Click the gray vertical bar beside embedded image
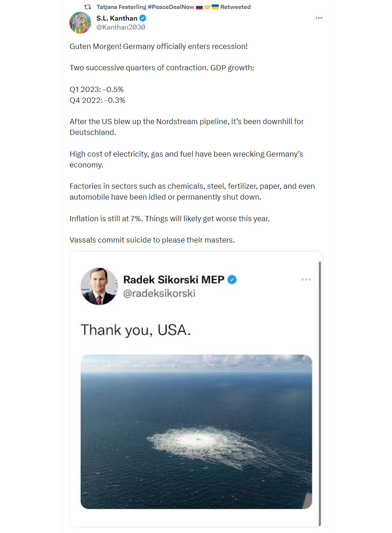 coord(320,394)
